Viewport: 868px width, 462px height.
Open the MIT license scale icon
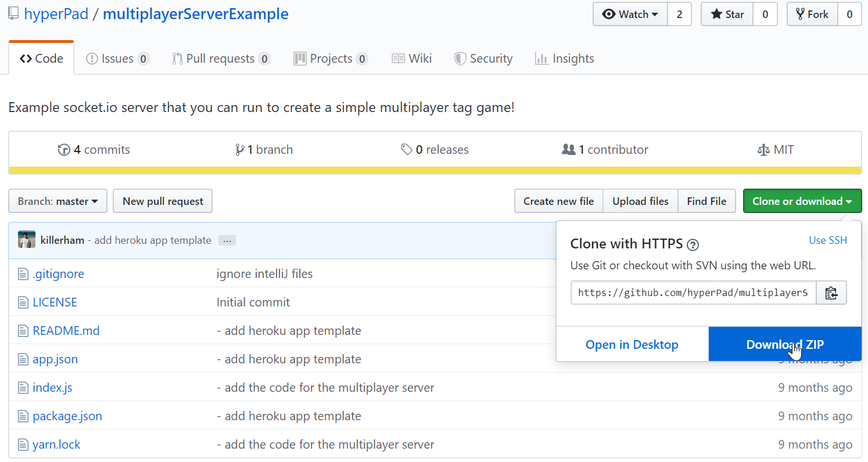point(763,149)
